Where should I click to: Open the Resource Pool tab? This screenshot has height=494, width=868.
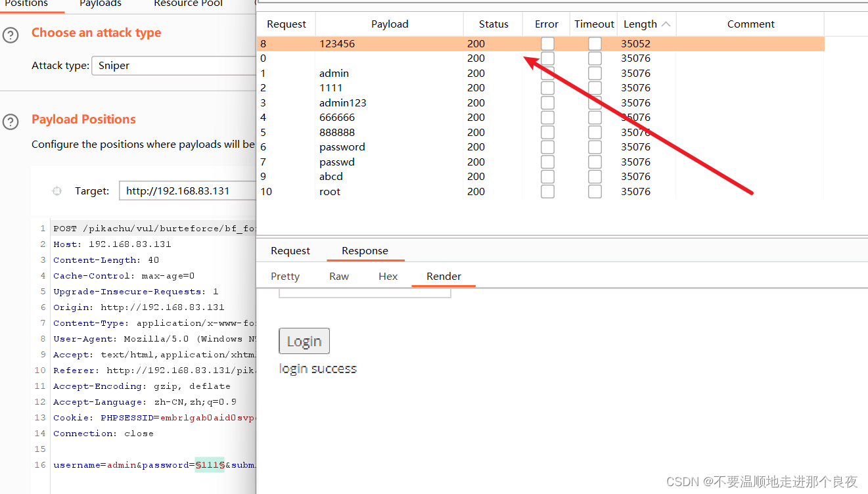coord(188,4)
